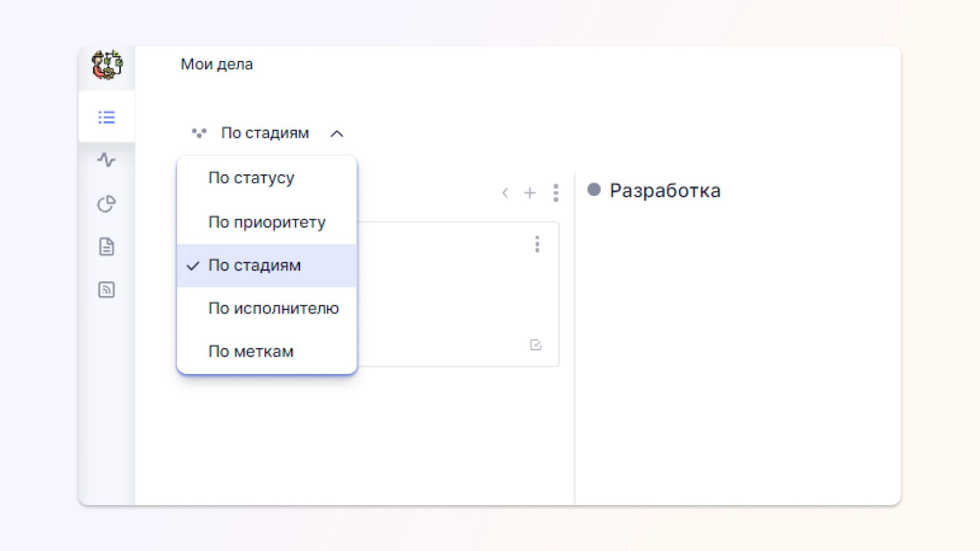
Task: Open the activity pulse sidebar icon
Action: coord(107,160)
